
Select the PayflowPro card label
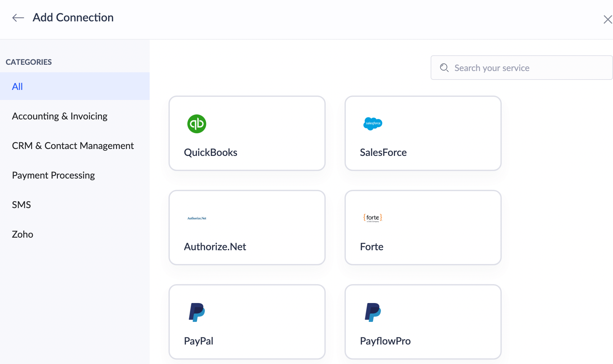[385, 341]
